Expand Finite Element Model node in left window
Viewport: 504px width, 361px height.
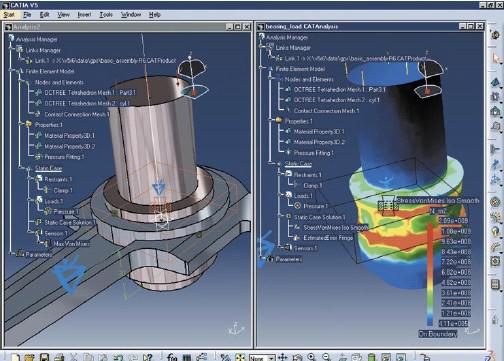(11, 71)
